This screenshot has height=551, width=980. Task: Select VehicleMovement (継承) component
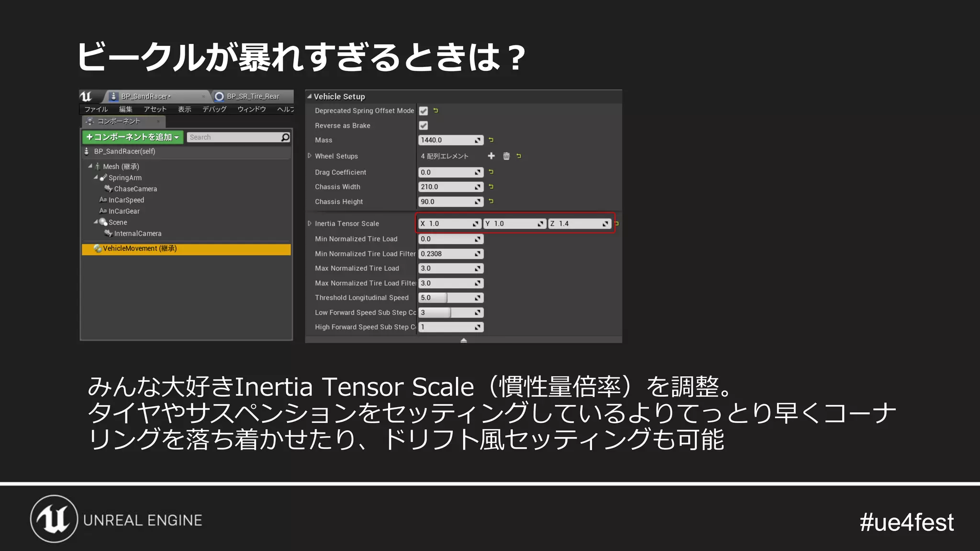point(186,249)
